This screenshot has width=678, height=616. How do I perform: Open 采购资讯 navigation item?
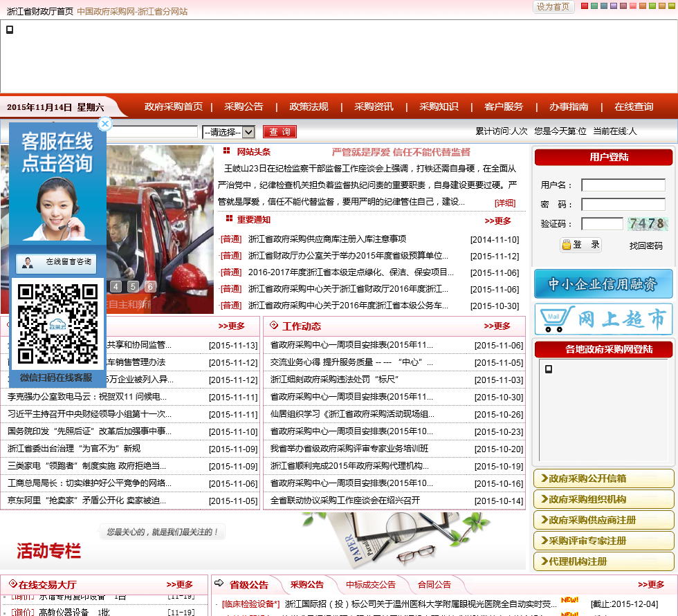pos(374,106)
